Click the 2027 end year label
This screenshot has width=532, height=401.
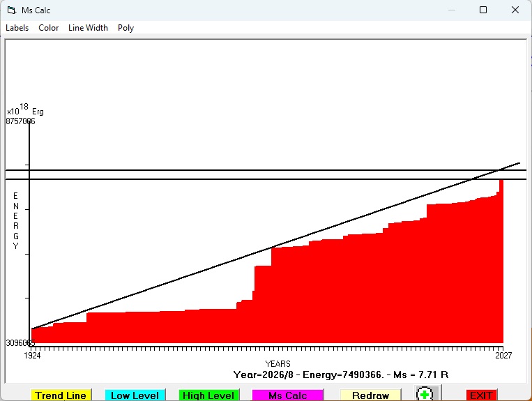tap(503, 355)
